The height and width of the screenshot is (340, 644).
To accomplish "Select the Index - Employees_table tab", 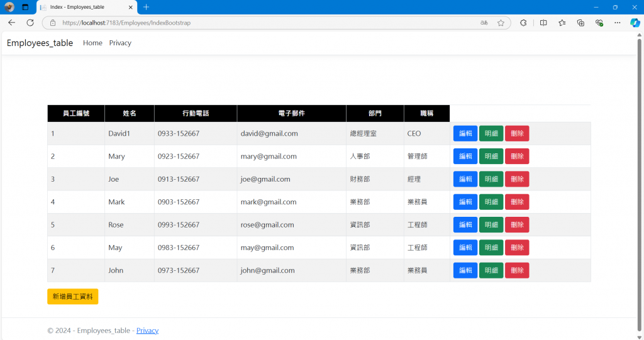I will click(x=87, y=7).
